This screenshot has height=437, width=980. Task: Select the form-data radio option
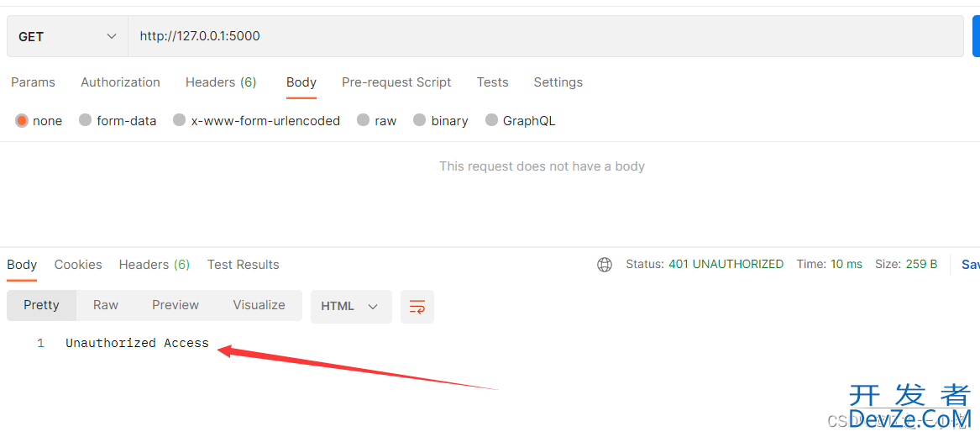(x=86, y=121)
